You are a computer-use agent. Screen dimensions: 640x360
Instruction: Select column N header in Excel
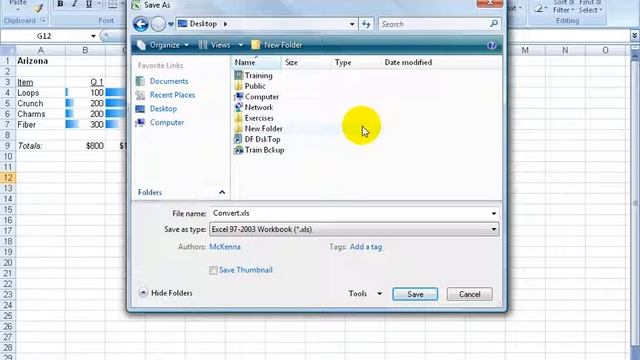[x=565, y=50]
